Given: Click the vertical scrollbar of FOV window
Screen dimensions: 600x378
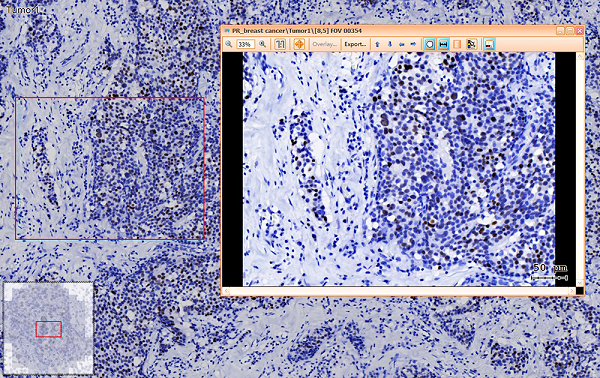Looking at the screenshot, I should click(580, 169).
